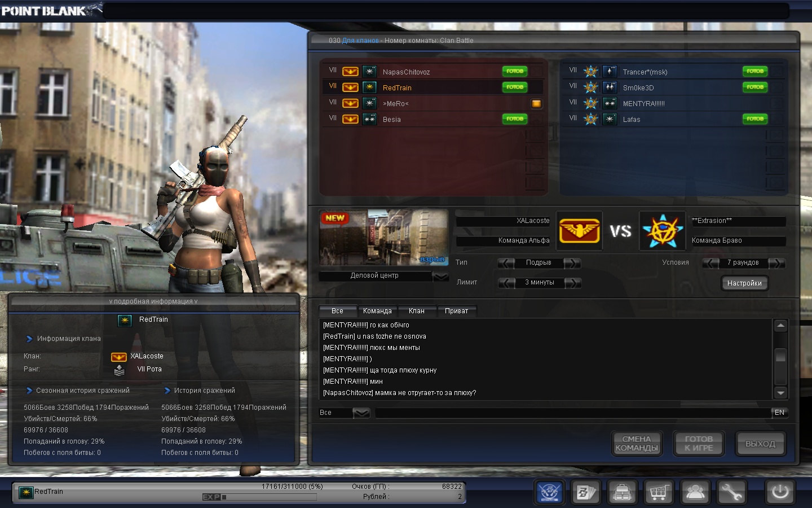Click Сезонная история сражений heading

83,391
